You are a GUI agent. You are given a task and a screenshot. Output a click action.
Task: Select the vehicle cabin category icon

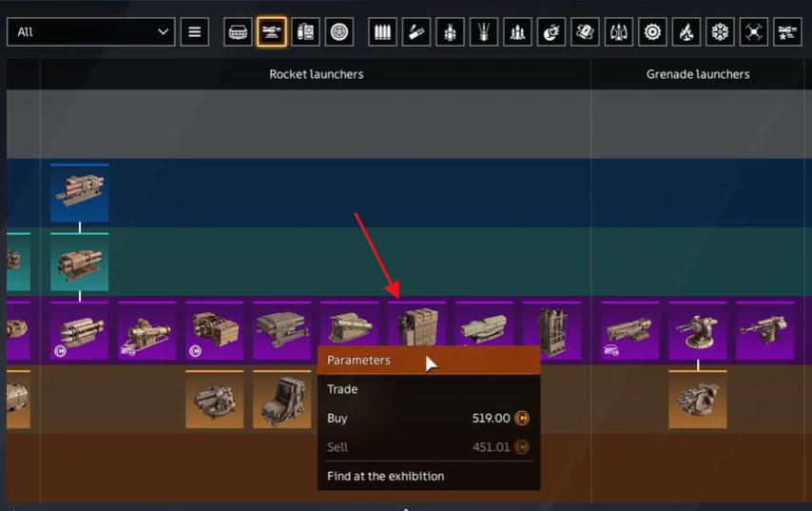coord(238,32)
